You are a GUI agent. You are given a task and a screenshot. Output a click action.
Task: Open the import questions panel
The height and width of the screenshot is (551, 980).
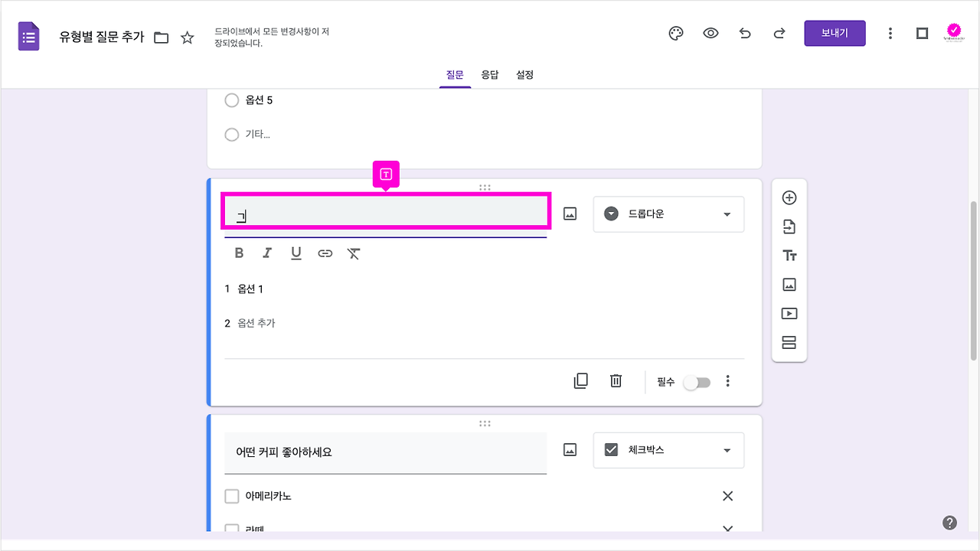(x=789, y=226)
